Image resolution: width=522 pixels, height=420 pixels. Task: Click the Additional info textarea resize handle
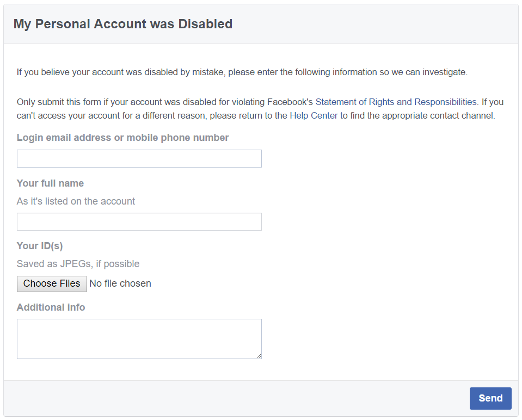coord(259,356)
